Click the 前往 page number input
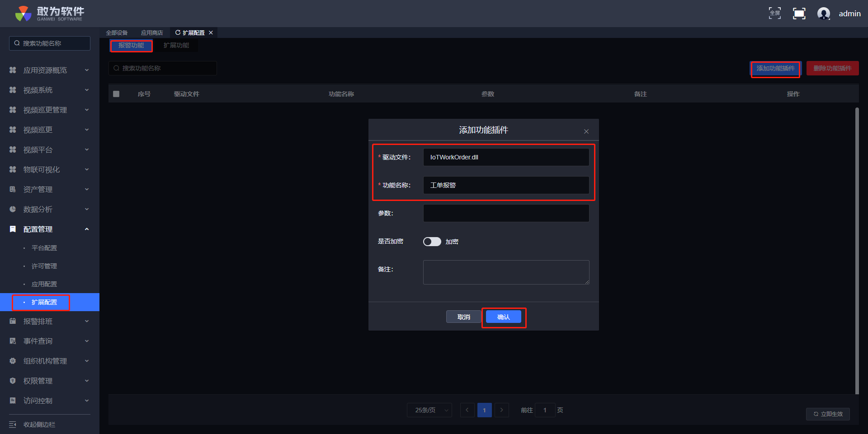The image size is (868, 434). tap(545, 410)
